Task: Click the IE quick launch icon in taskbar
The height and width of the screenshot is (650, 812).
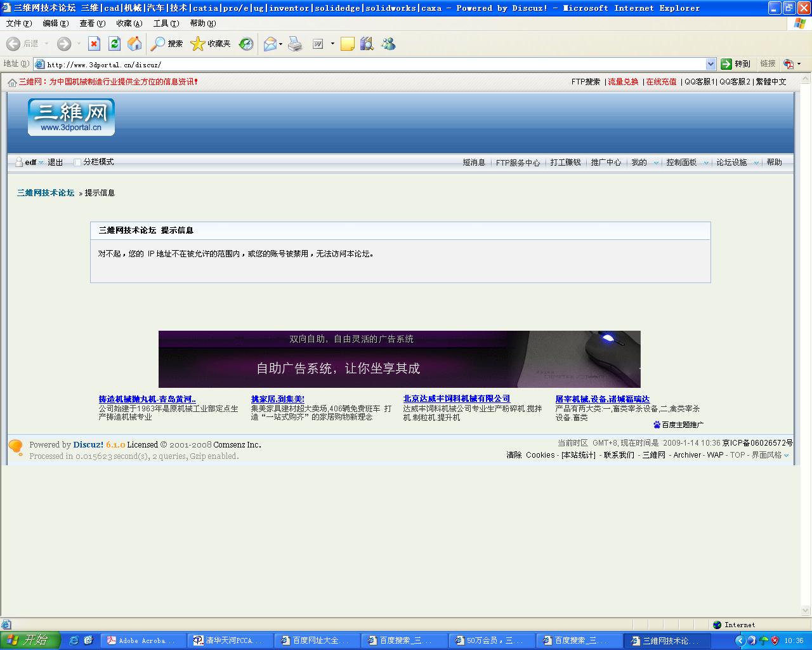Action: pos(74,640)
